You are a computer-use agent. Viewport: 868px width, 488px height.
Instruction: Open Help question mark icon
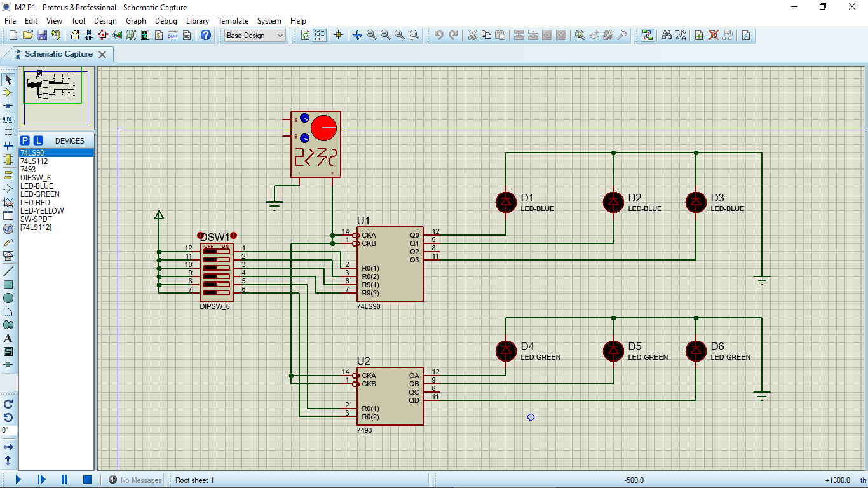[x=206, y=36]
